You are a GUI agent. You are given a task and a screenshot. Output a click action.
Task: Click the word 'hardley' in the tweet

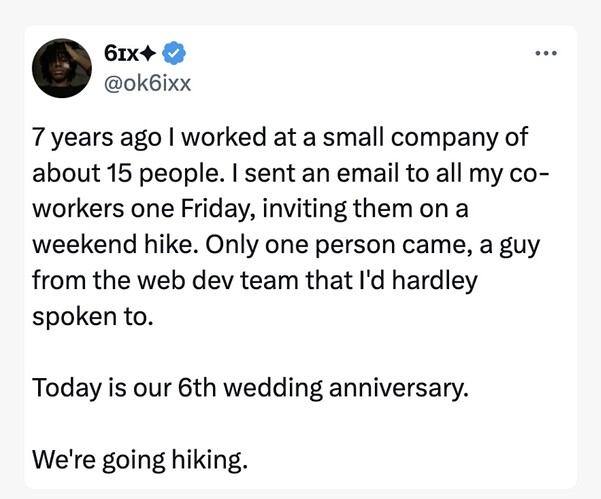click(434, 281)
